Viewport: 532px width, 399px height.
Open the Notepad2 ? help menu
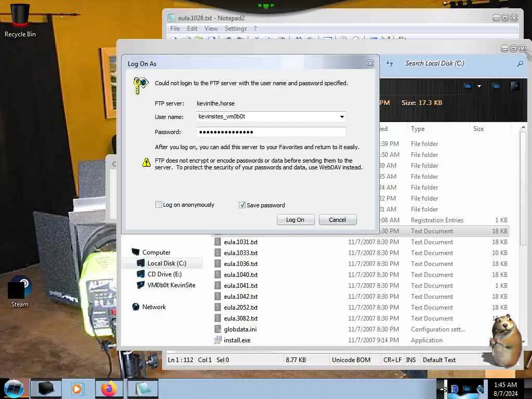tap(255, 29)
